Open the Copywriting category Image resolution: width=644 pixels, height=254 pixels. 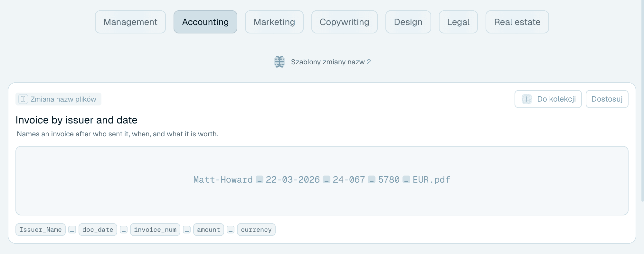pyautogui.click(x=345, y=22)
